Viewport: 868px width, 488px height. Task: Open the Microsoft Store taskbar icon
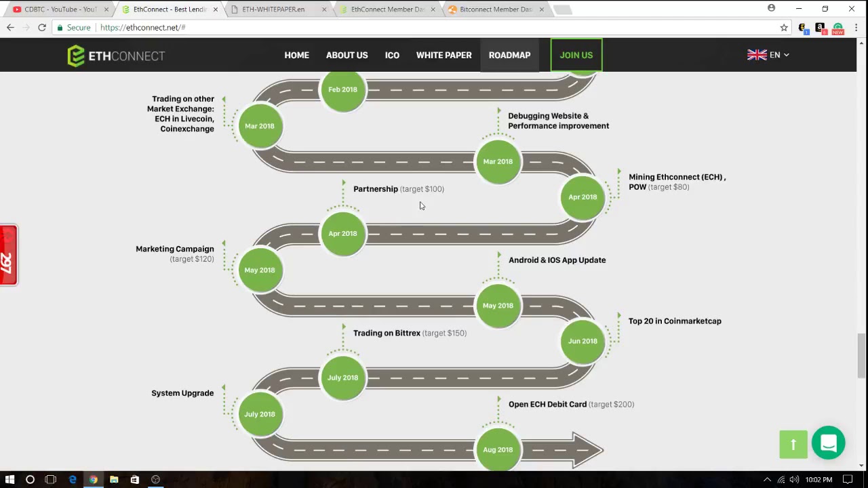click(134, 479)
